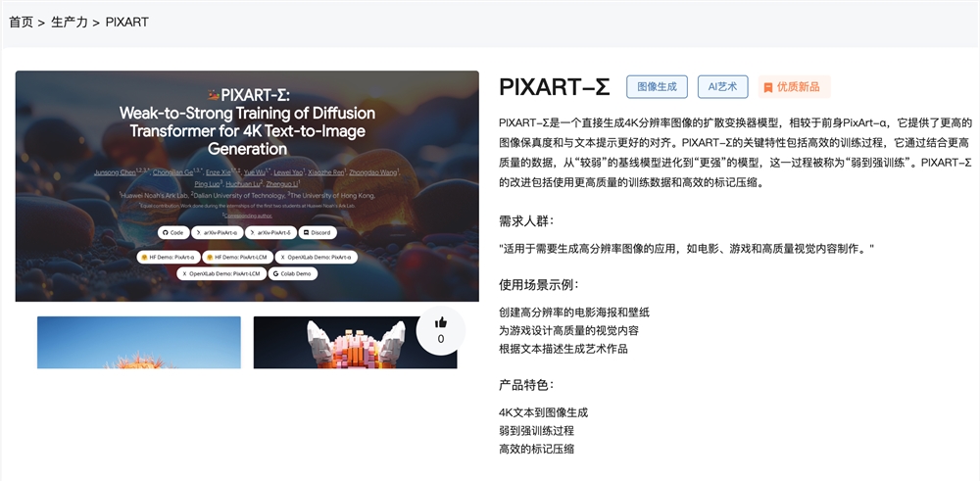This screenshot has height=481, width=980.
Task: Click the line 创建高分辨率的电影海报和壁纸
Action: click(x=574, y=313)
